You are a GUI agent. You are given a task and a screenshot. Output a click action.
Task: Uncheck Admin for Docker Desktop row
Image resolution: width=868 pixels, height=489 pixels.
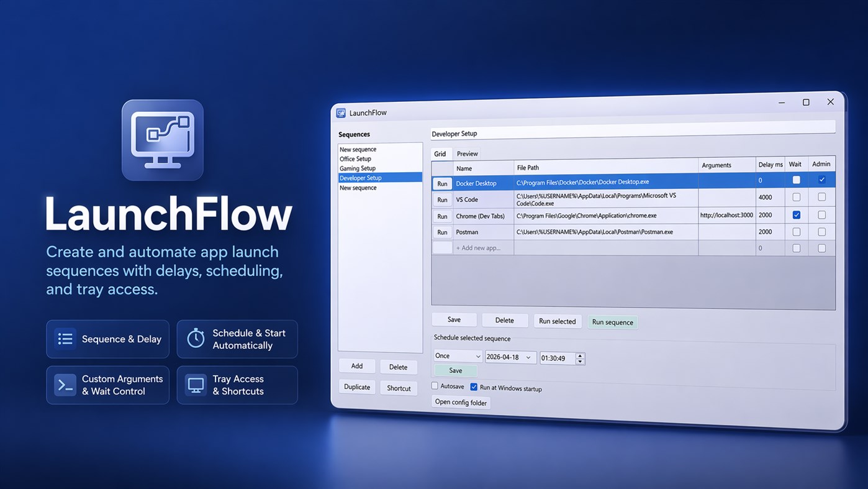pos(821,180)
